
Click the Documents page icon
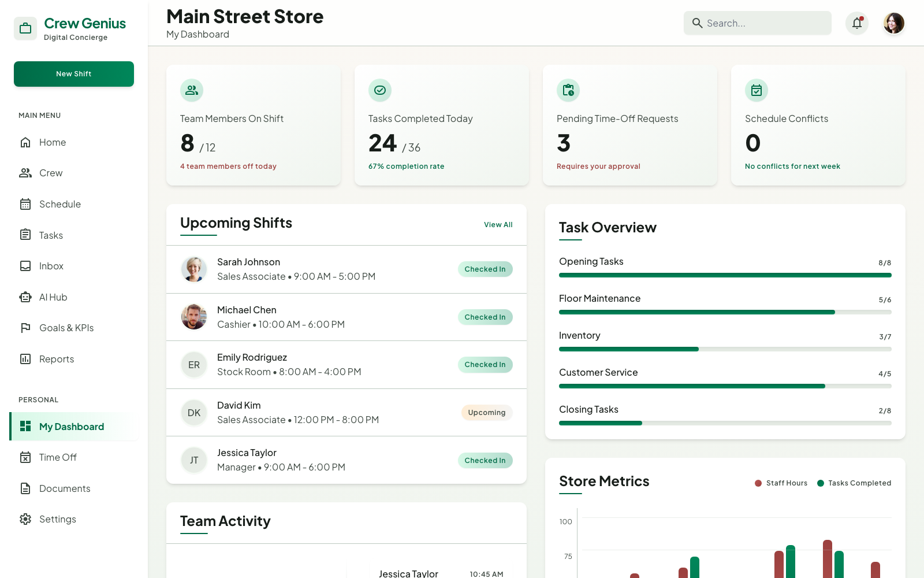pos(25,488)
